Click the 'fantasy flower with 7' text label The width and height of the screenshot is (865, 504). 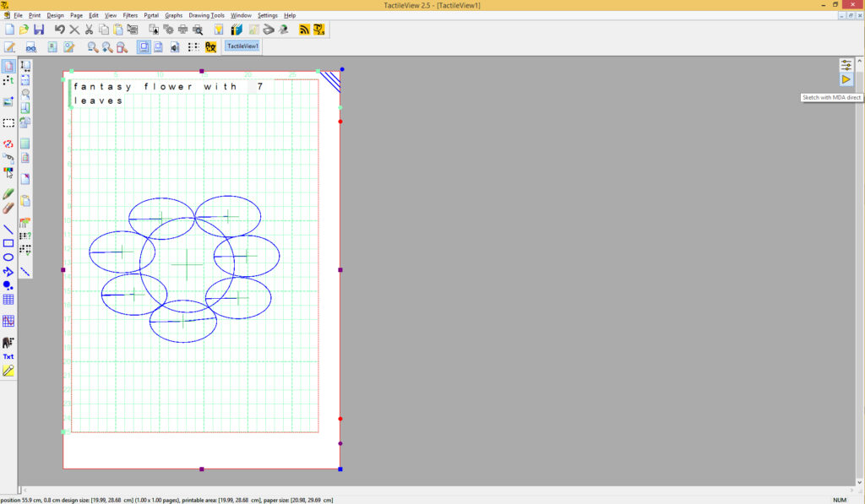click(x=168, y=87)
